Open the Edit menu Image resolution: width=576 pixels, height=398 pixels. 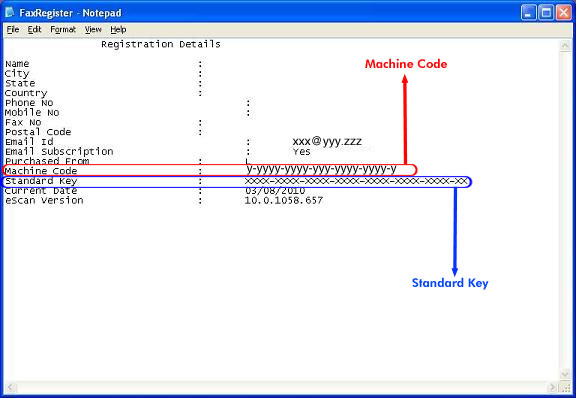35,29
